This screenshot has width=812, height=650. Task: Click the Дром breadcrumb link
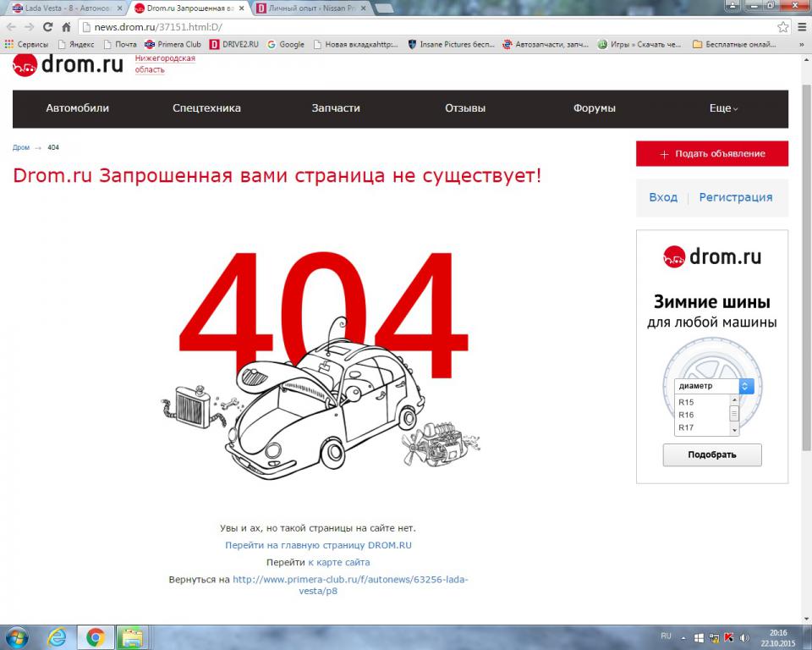pos(20,148)
